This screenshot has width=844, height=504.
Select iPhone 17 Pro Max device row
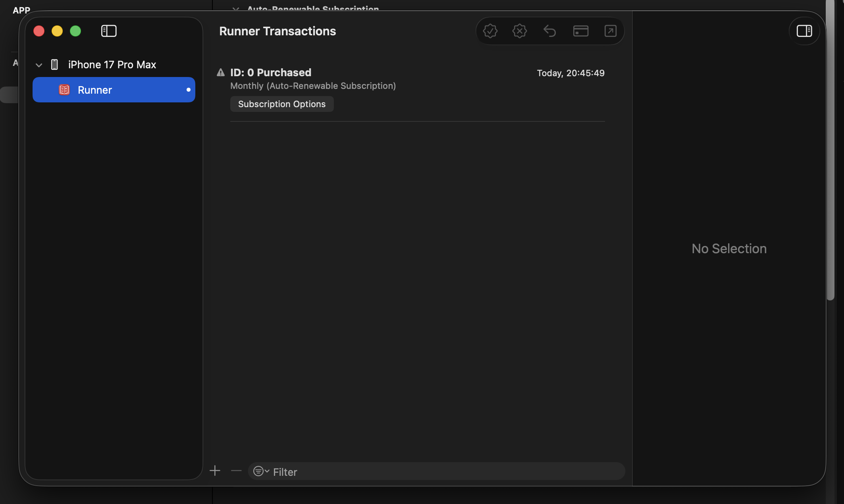pyautogui.click(x=114, y=65)
